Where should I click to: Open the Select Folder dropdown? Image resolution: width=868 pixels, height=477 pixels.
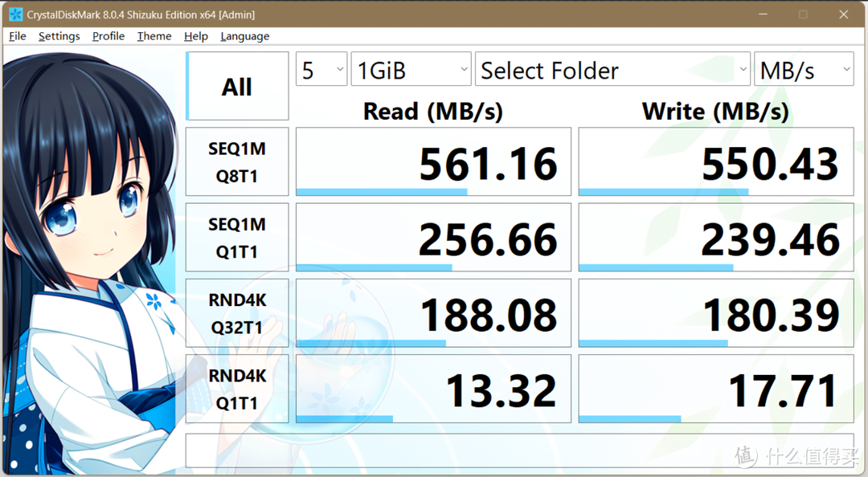point(612,70)
